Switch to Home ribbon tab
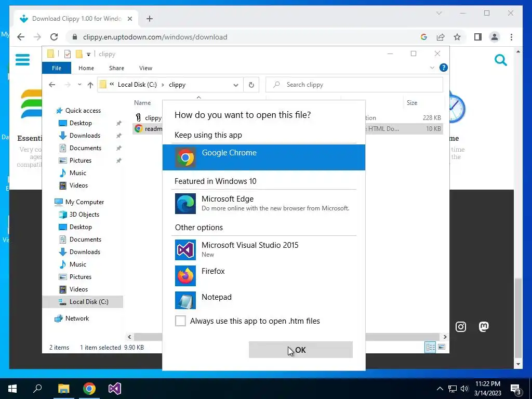Screen dimensions: 532x399 [x=86, y=68]
